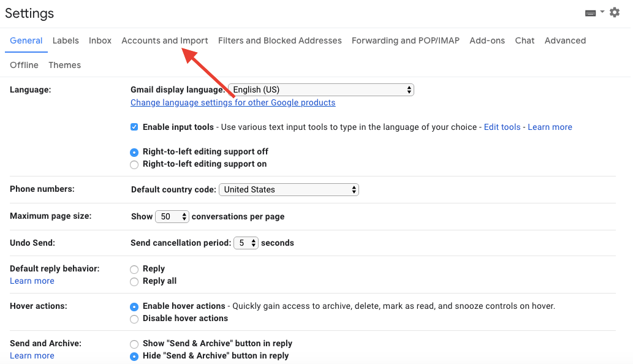The height and width of the screenshot is (364, 633).
Task: Open Filters and Blocked Addresses tab
Action: coord(280,41)
